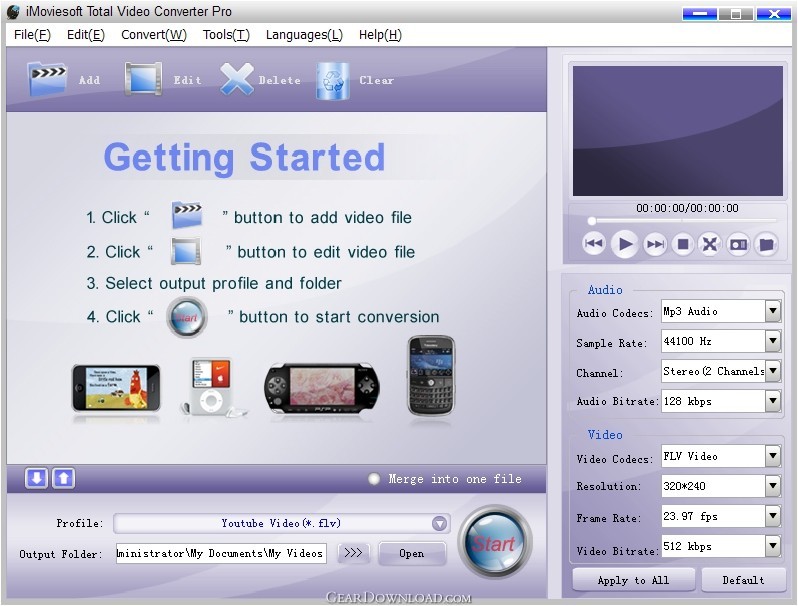The height and width of the screenshot is (606, 798).
Task: Click the Add video clapperboard icon
Action: tap(47, 79)
